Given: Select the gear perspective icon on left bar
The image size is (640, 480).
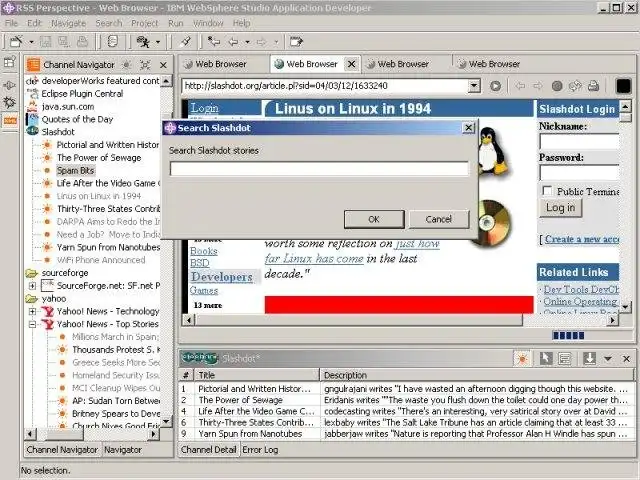Looking at the screenshot, I should click(x=9, y=102).
